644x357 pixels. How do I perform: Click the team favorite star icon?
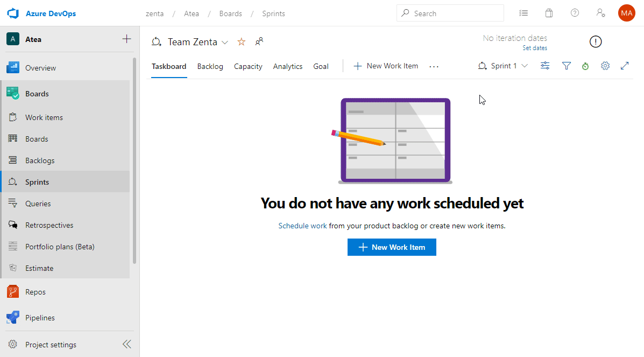(x=242, y=42)
